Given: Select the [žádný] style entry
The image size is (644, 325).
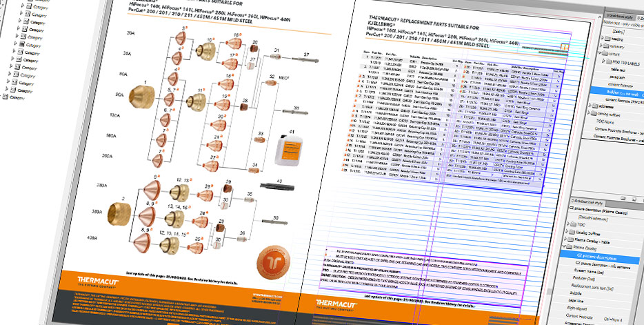Looking at the screenshot, I should click(x=618, y=32).
